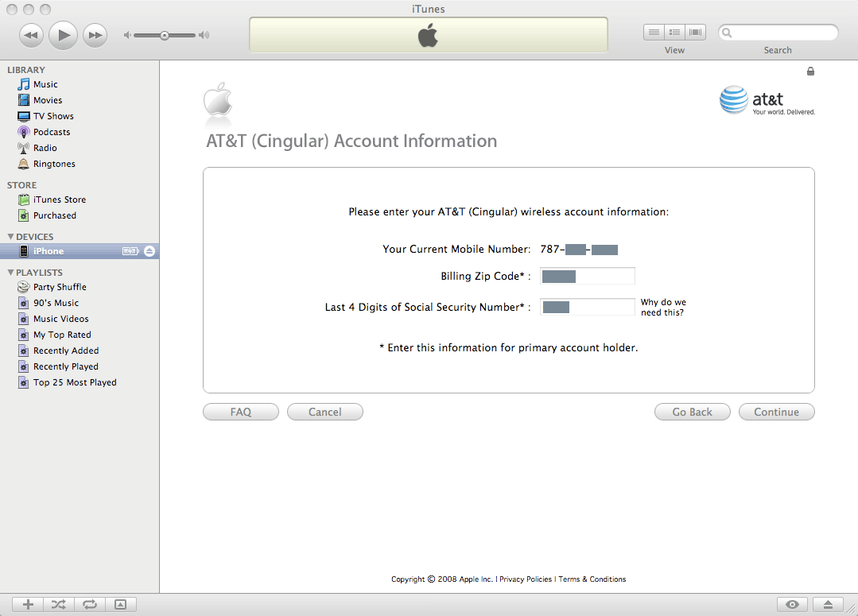This screenshot has width=858, height=616.
Task: Click the Next track fast-forward button
Action: point(95,36)
